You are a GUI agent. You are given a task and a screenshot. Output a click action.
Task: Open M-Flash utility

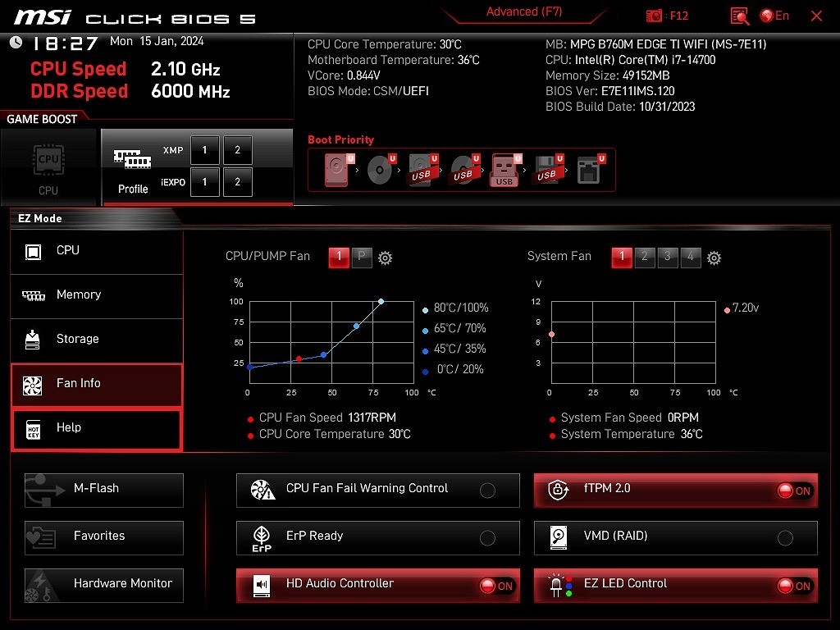104,491
